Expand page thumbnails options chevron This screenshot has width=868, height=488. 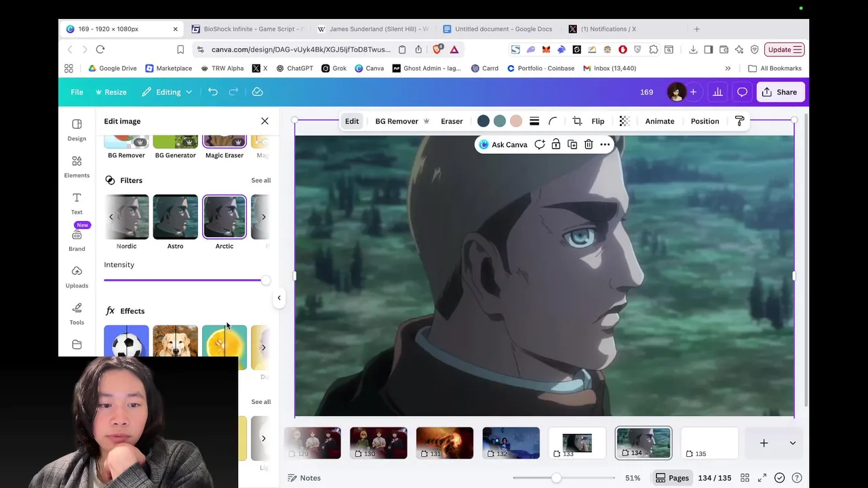coord(793,443)
